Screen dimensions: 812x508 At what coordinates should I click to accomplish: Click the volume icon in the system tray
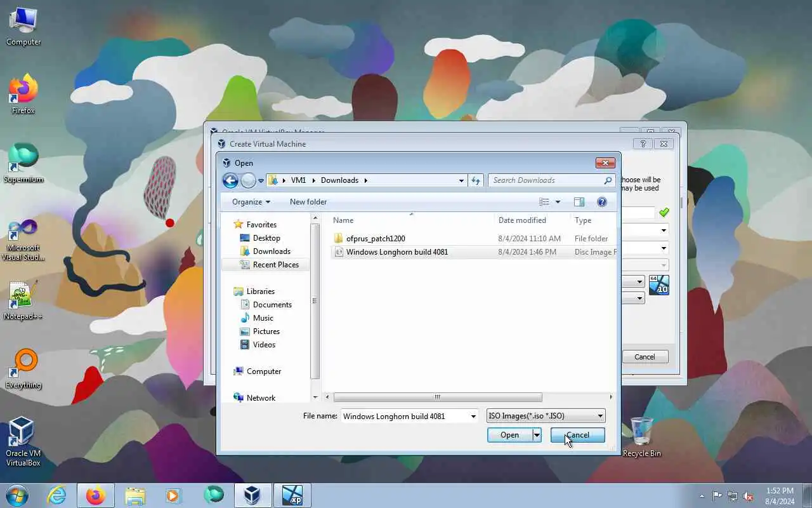[749, 496]
